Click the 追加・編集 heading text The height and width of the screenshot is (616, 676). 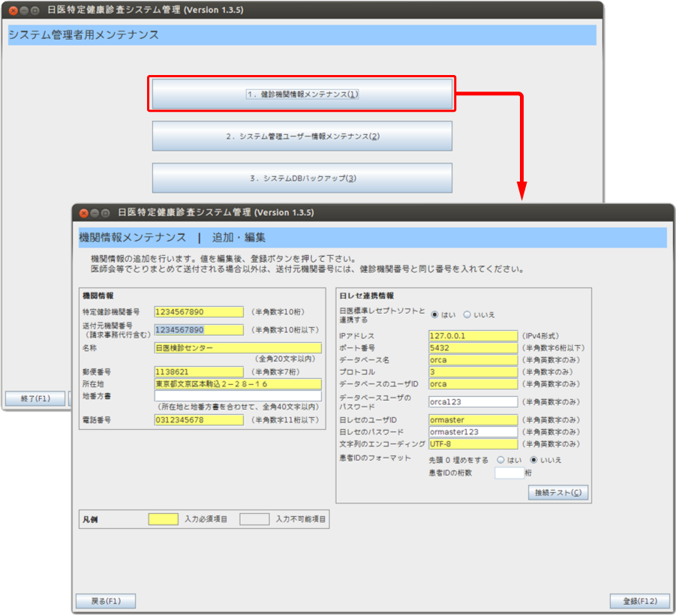(x=239, y=238)
